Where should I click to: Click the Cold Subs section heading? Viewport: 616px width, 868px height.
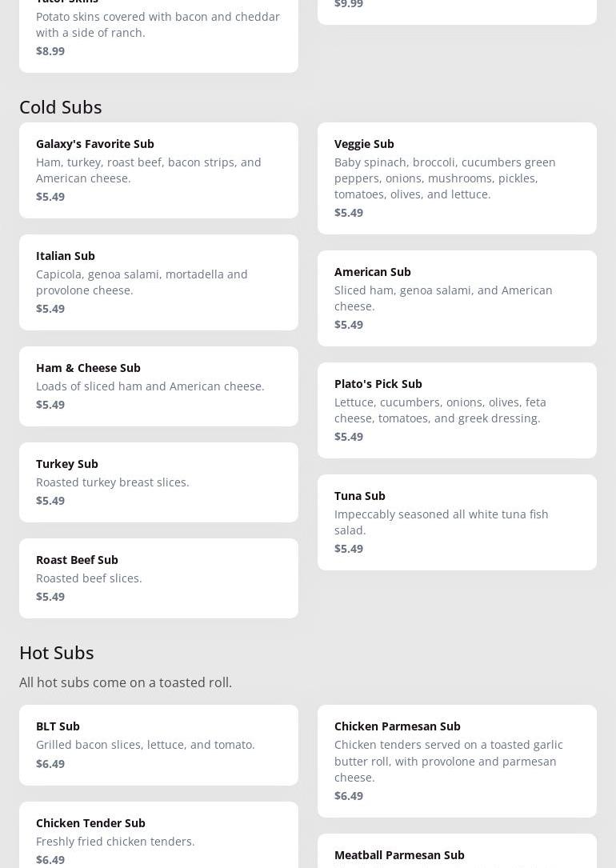(x=61, y=106)
